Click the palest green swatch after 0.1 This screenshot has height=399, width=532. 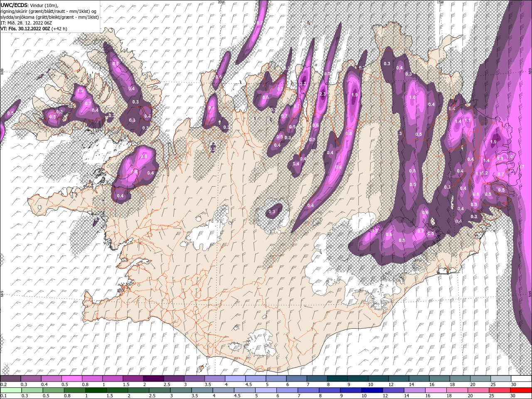coord(10,390)
